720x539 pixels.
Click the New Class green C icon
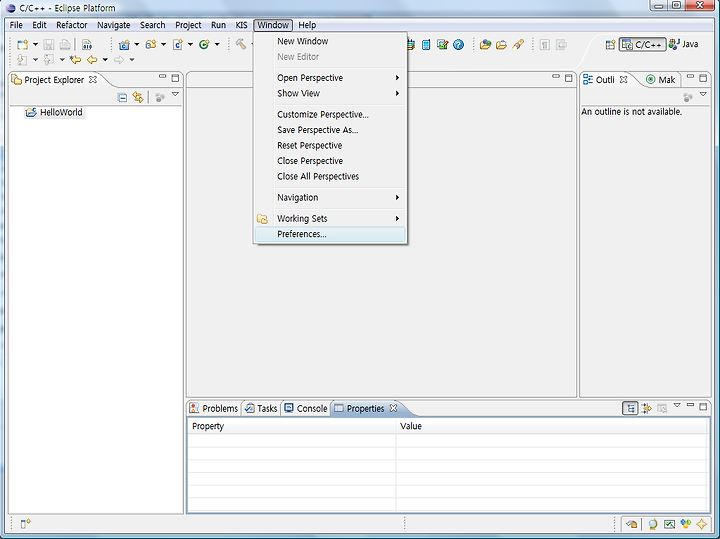pos(204,45)
